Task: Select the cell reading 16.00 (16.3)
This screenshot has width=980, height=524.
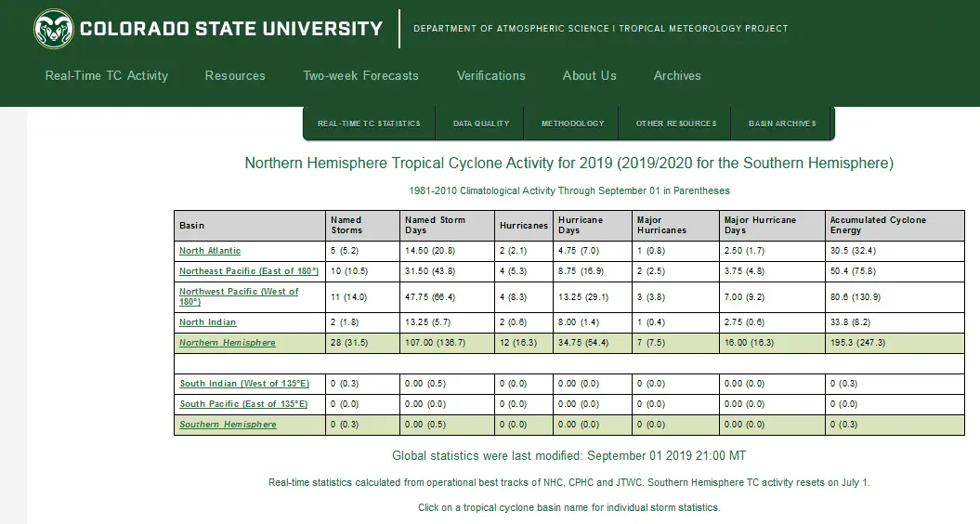Action: tap(773, 343)
